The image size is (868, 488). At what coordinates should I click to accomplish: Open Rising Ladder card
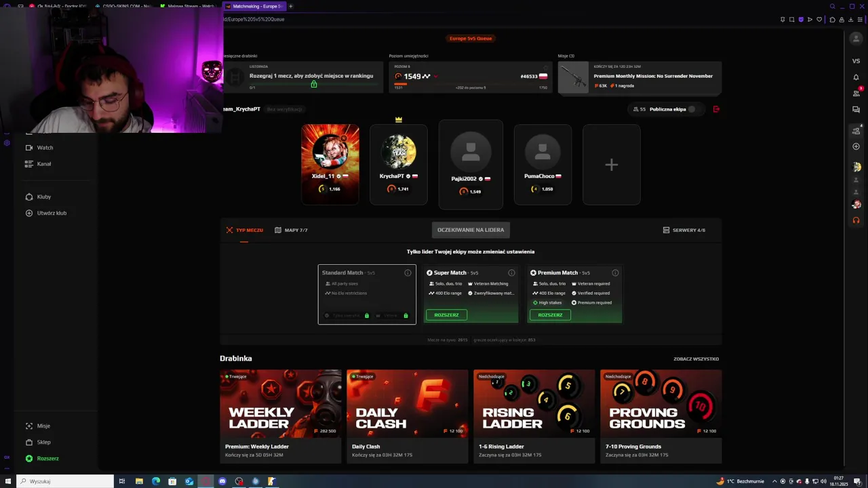coord(534,416)
